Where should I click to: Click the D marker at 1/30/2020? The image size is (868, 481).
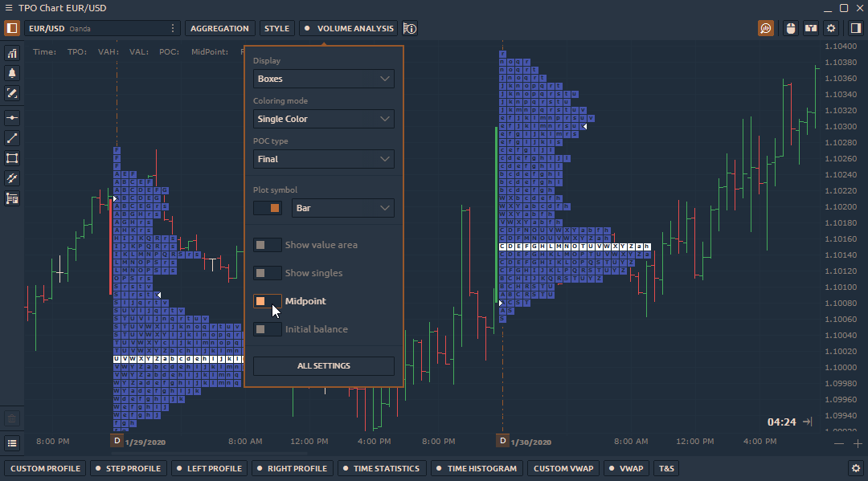(502, 441)
